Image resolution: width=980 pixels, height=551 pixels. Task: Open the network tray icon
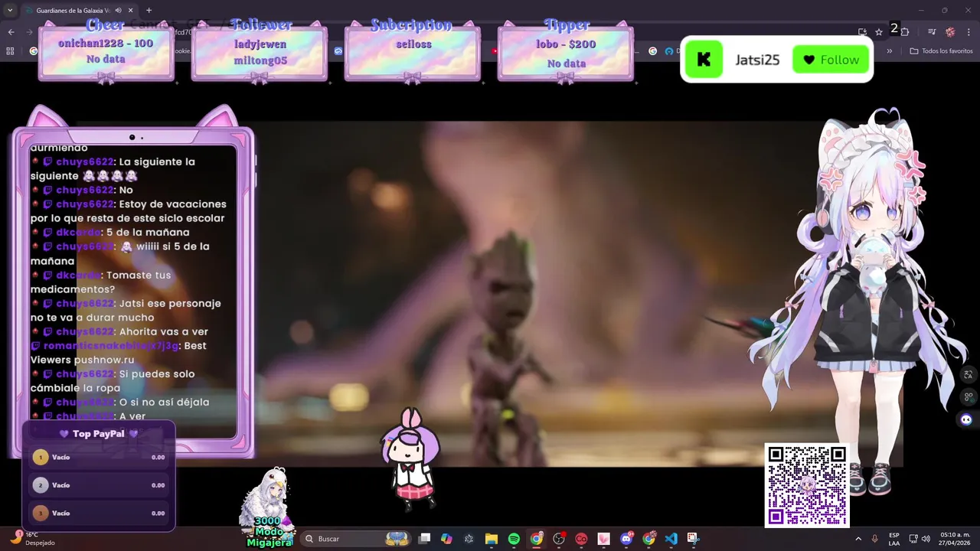[912, 539]
